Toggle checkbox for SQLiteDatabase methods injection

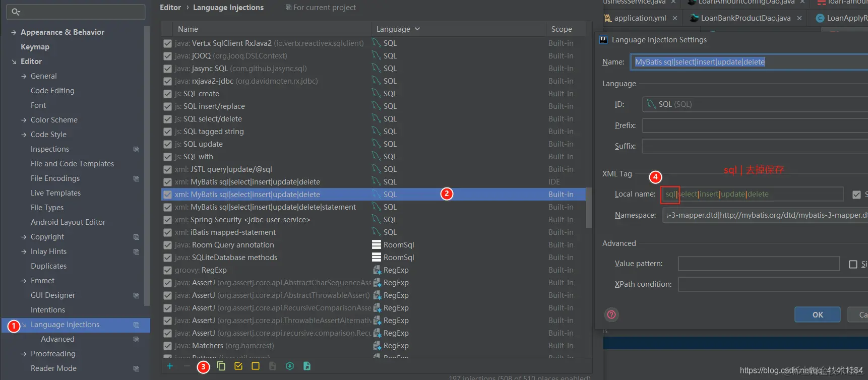(168, 258)
